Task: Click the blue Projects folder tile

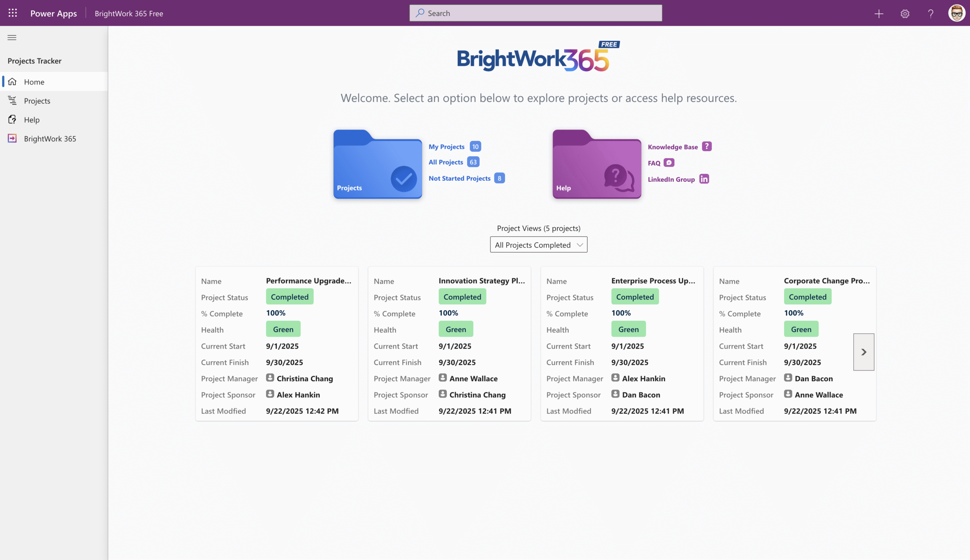Action: click(377, 165)
